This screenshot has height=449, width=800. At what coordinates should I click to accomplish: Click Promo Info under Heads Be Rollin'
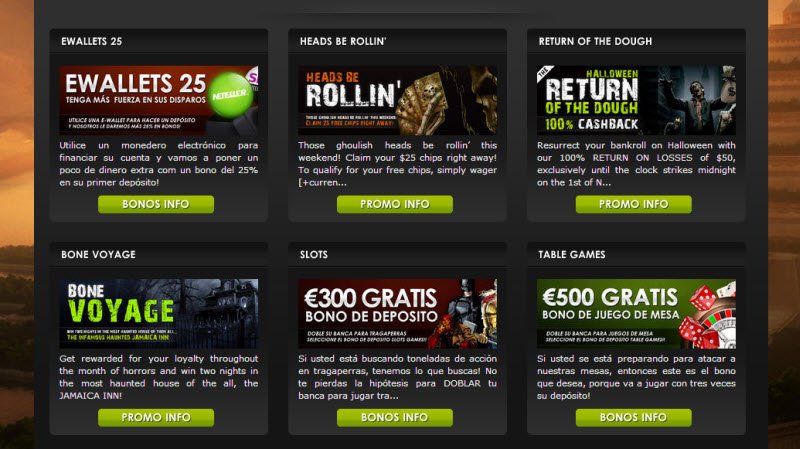click(x=395, y=204)
